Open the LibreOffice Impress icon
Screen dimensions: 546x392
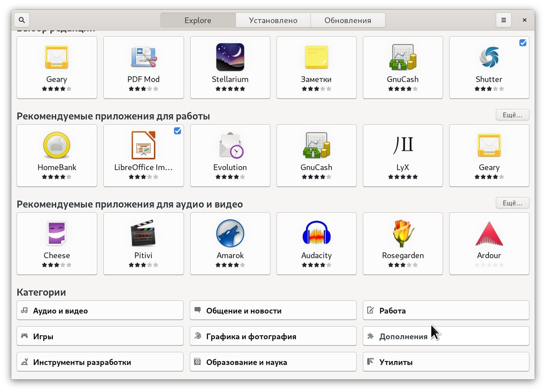143,145
